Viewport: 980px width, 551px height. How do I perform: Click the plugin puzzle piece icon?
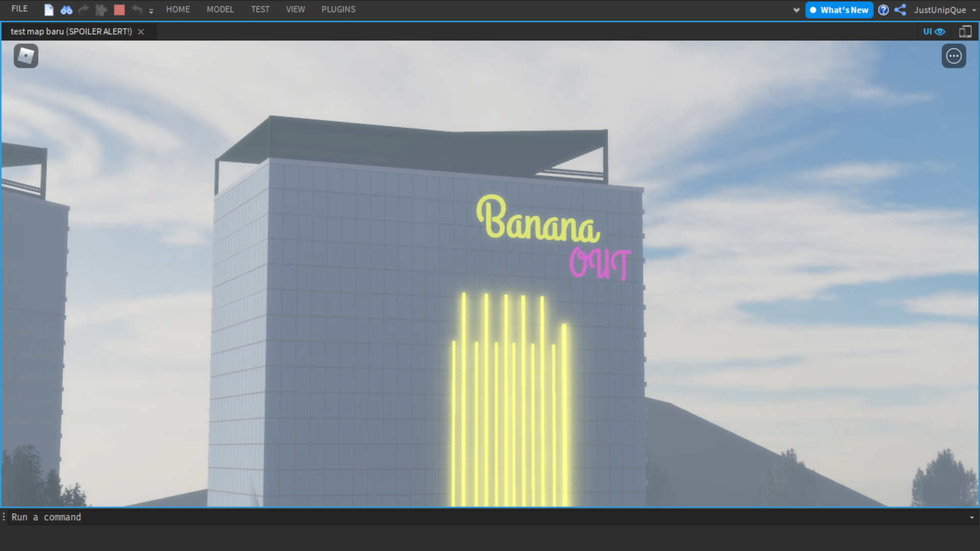click(x=101, y=10)
